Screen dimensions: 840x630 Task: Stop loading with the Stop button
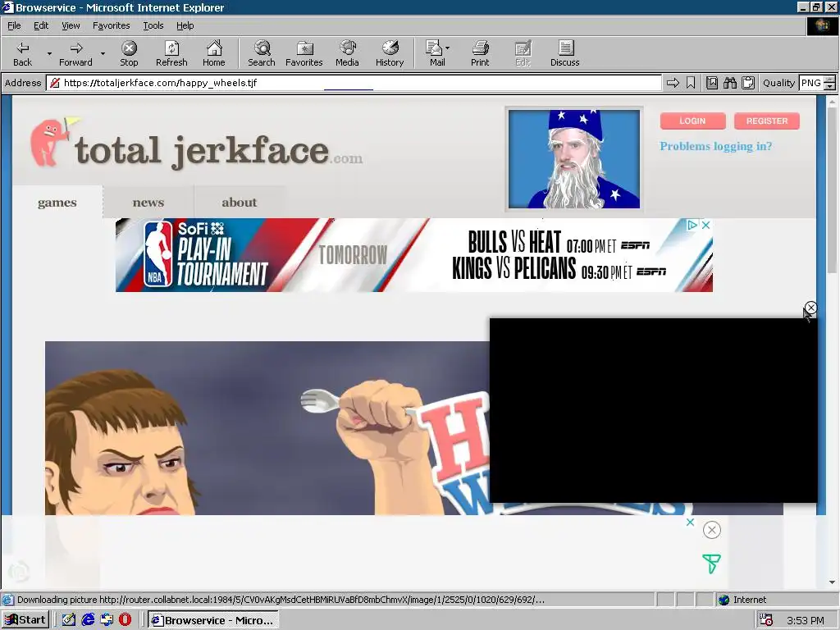(129, 53)
